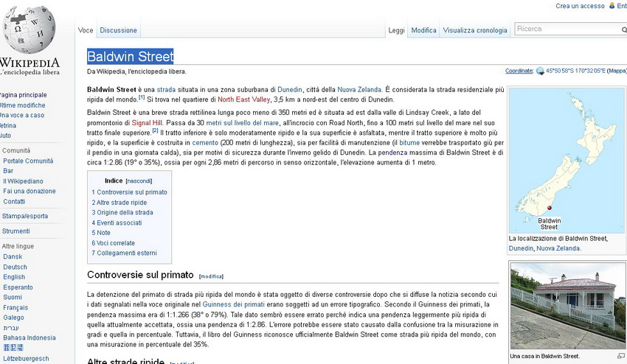This screenshot has width=627, height=364.
Task: Open the Guinness dei primati link
Action: pyautogui.click(x=234, y=304)
